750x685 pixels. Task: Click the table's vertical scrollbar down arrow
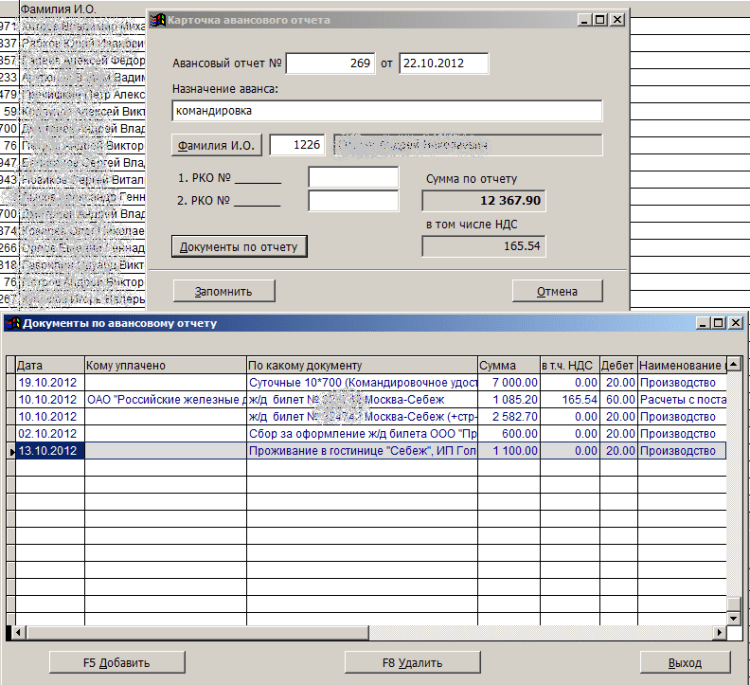point(733,618)
